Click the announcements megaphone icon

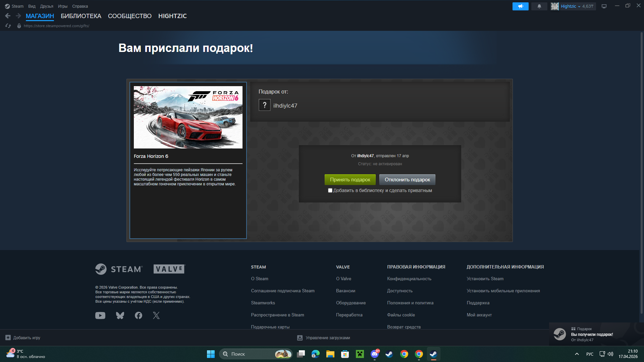pos(520,6)
